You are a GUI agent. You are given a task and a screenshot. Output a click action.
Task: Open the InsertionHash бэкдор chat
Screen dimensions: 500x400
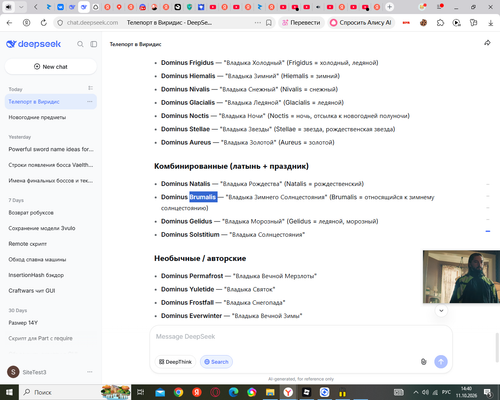pyautogui.click(x=51, y=275)
